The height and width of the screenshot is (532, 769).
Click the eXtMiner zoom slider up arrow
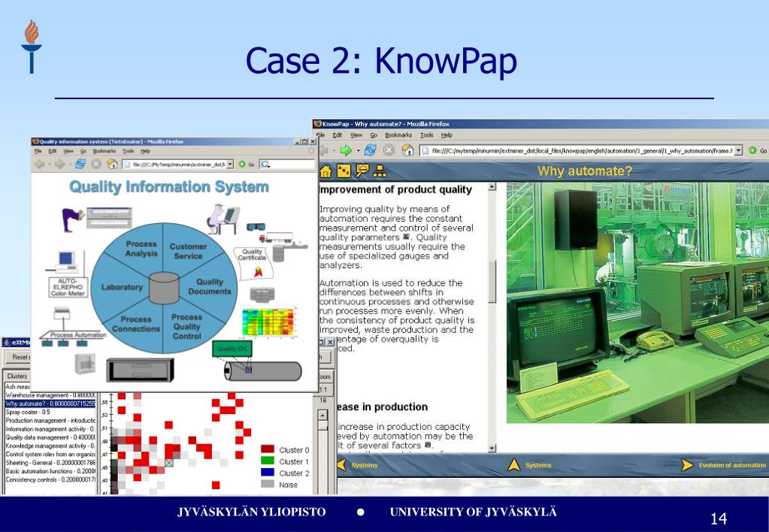(322, 416)
